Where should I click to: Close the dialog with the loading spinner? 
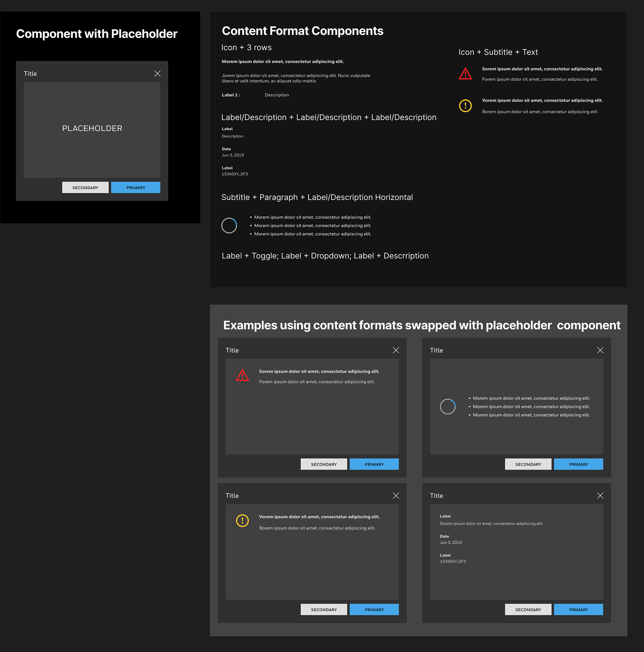click(x=600, y=350)
